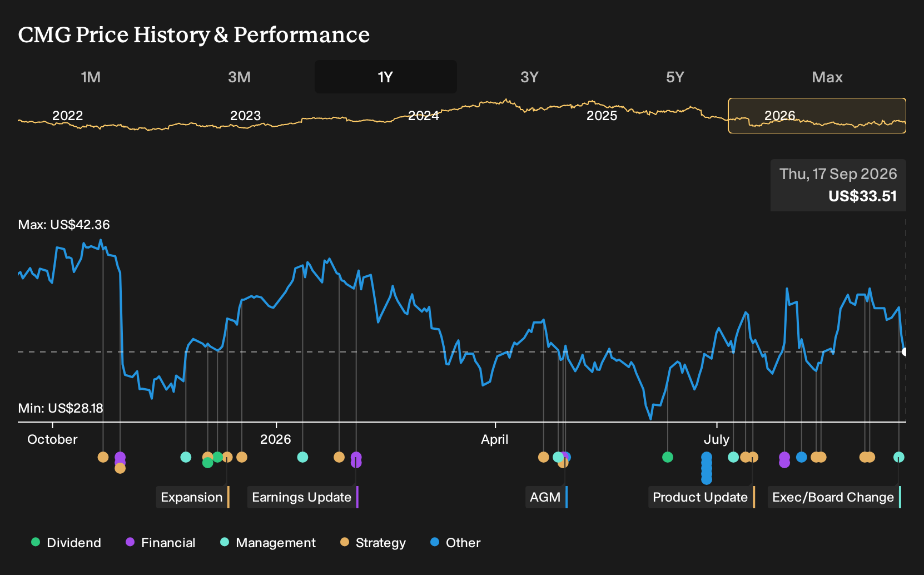Viewport: 924px width, 575px height.
Task: Jump to 2023 in overview chart
Action: pos(245,116)
